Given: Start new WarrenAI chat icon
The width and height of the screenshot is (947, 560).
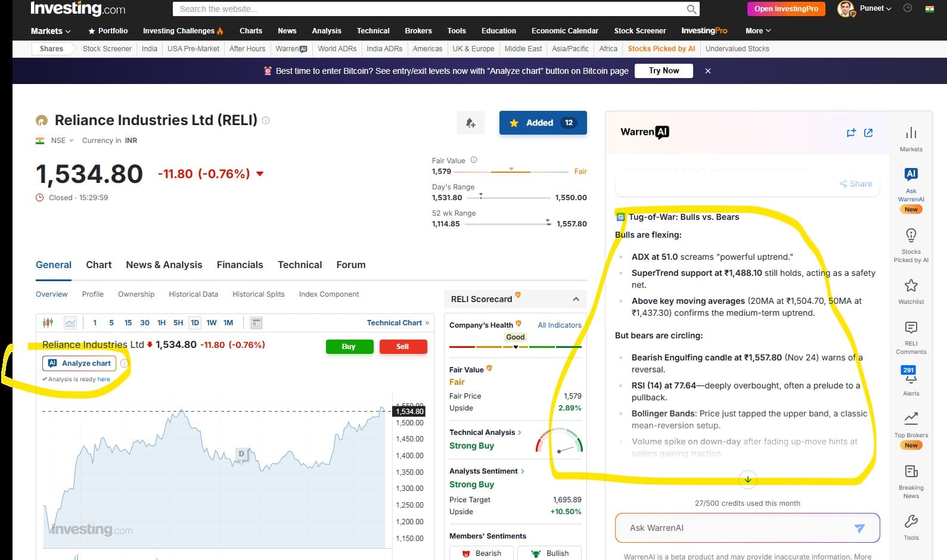Looking at the screenshot, I should coord(851,133).
